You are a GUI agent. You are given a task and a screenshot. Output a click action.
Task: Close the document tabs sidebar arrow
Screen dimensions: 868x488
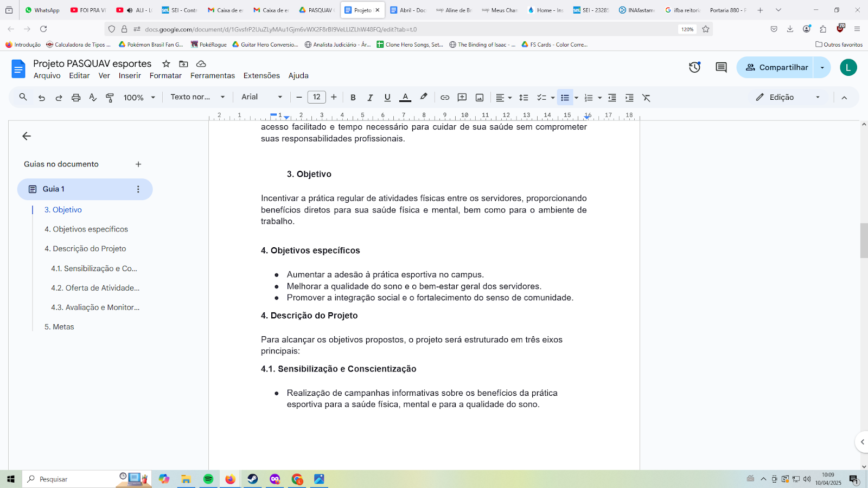point(27,136)
